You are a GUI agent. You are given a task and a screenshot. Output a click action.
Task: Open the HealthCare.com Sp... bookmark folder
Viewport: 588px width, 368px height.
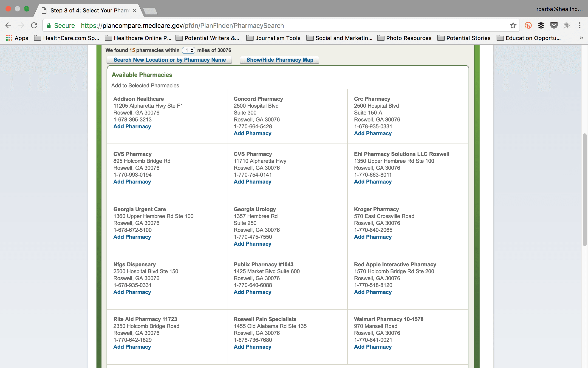67,38
